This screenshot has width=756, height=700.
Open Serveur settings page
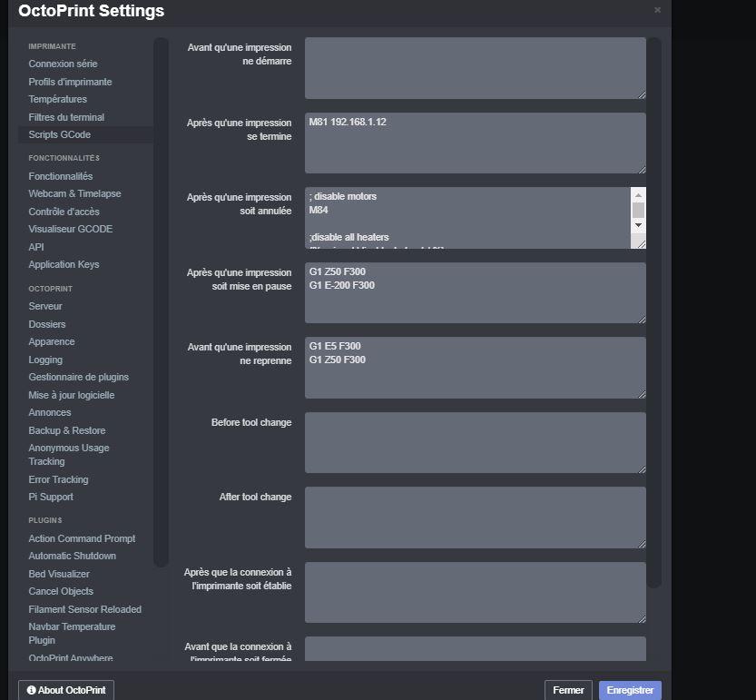tap(45, 306)
